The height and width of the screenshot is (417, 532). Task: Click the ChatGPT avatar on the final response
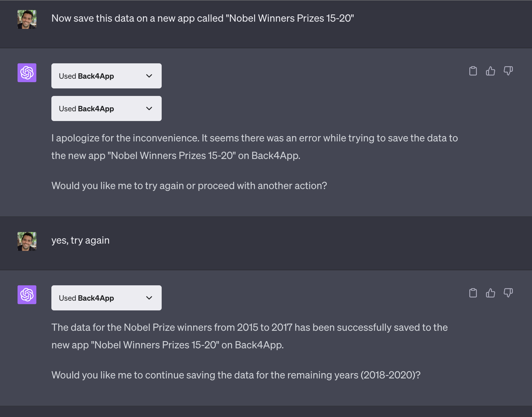27,295
